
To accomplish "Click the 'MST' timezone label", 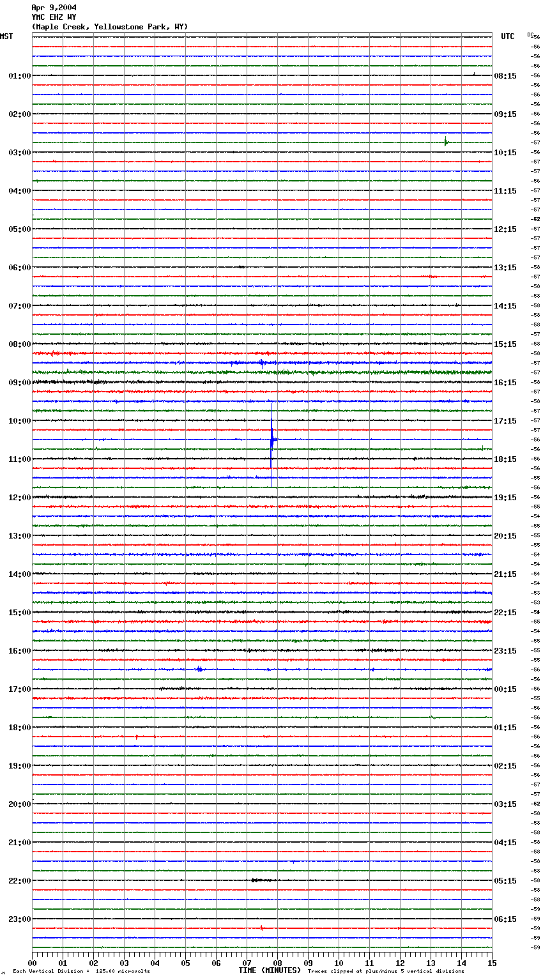I will pyautogui.click(x=6, y=36).
